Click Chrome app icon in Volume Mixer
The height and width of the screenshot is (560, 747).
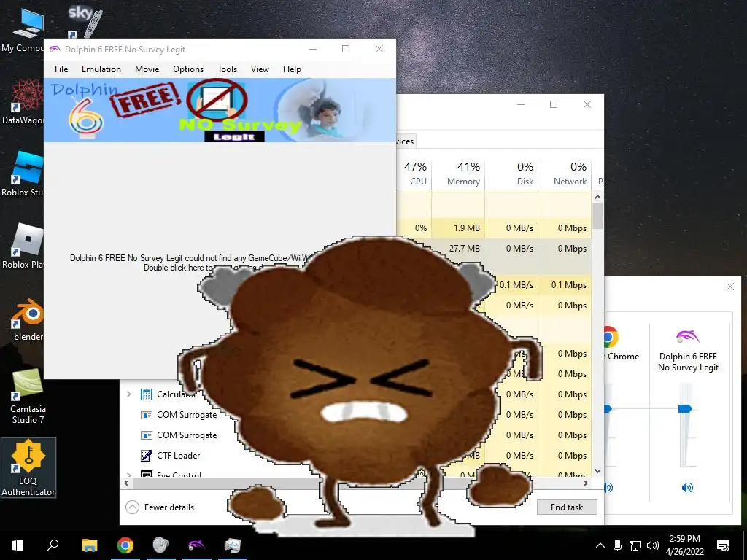coord(611,337)
